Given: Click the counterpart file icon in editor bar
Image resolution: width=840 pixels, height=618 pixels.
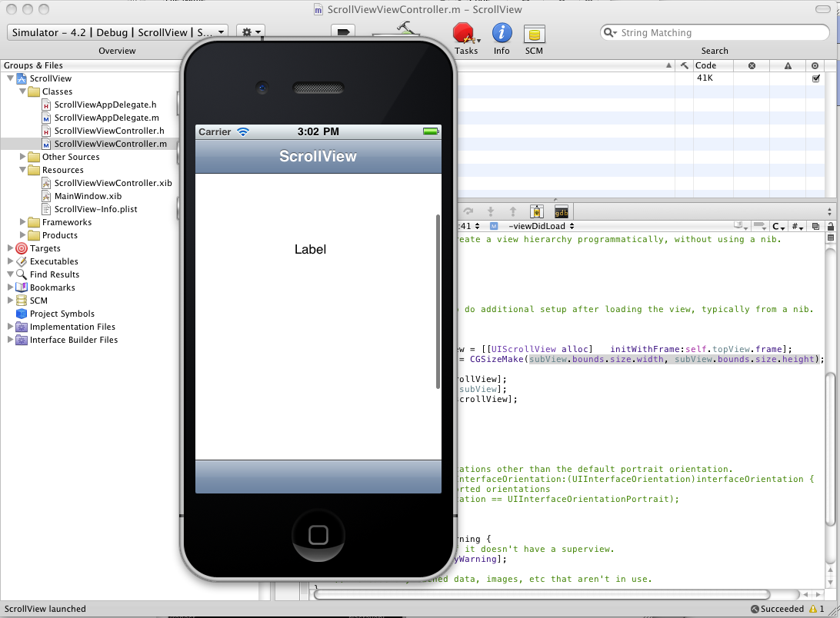Looking at the screenshot, I should point(815,227).
